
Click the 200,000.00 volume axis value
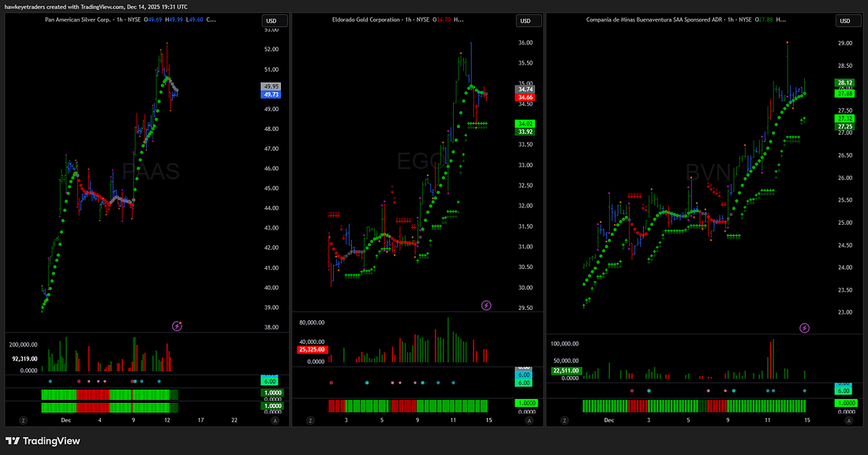point(23,345)
